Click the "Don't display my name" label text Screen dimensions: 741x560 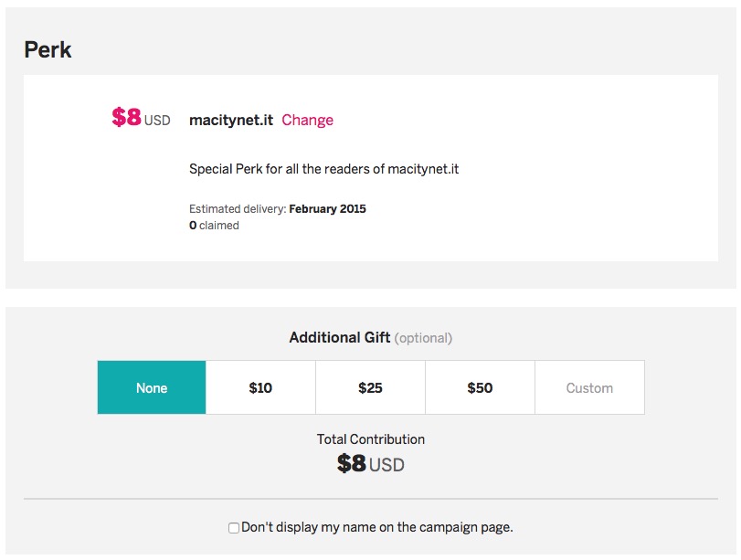(376, 527)
